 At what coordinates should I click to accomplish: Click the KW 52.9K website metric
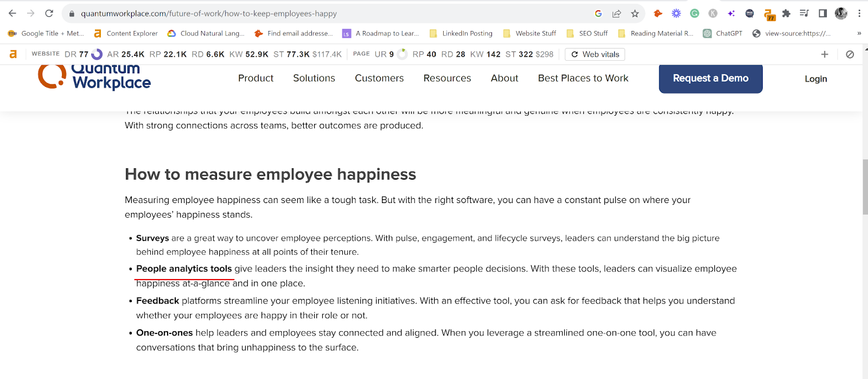pyautogui.click(x=249, y=54)
